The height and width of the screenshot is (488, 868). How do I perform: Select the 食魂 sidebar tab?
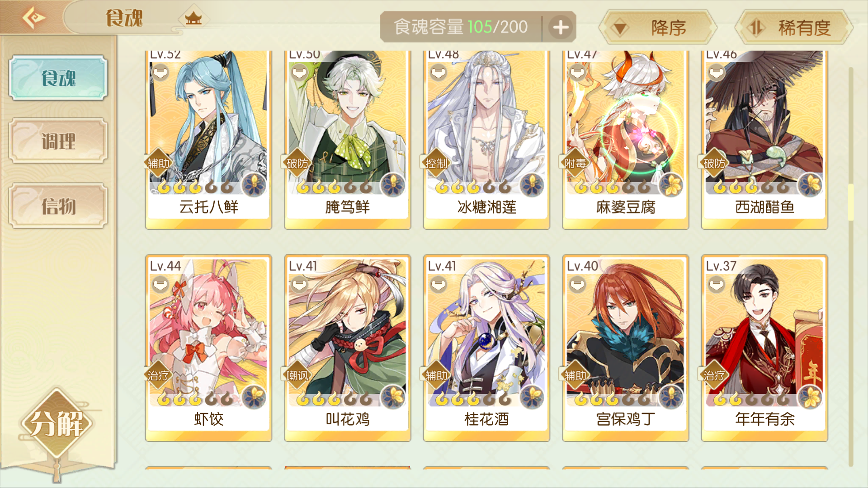pyautogui.click(x=58, y=78)
